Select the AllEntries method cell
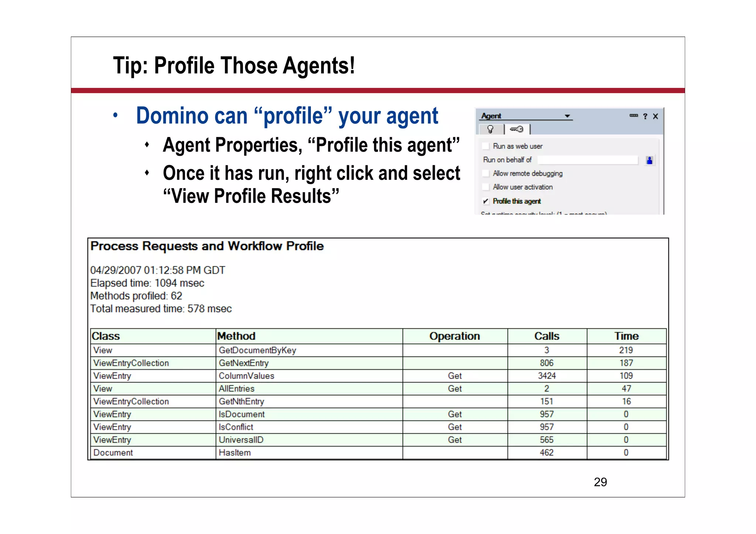756x534 pixels. (x=309, y=389)
